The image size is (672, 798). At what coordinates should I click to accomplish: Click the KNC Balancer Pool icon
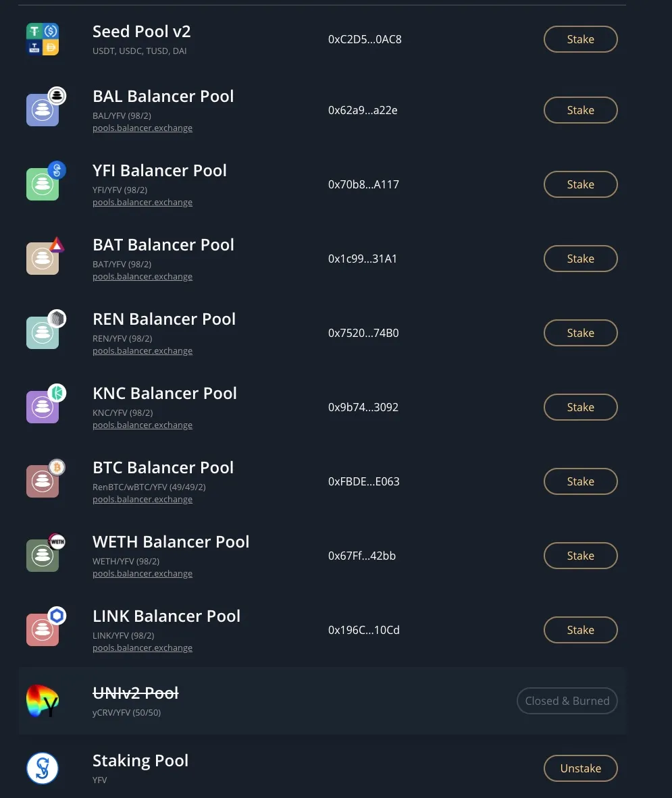coord(43,406)
